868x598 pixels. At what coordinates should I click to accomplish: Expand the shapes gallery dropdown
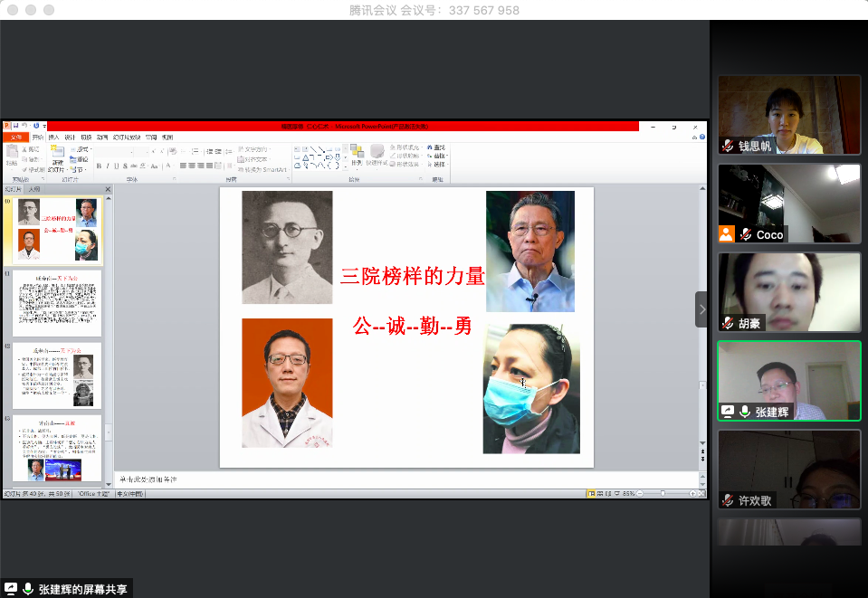tap(347, 167)
